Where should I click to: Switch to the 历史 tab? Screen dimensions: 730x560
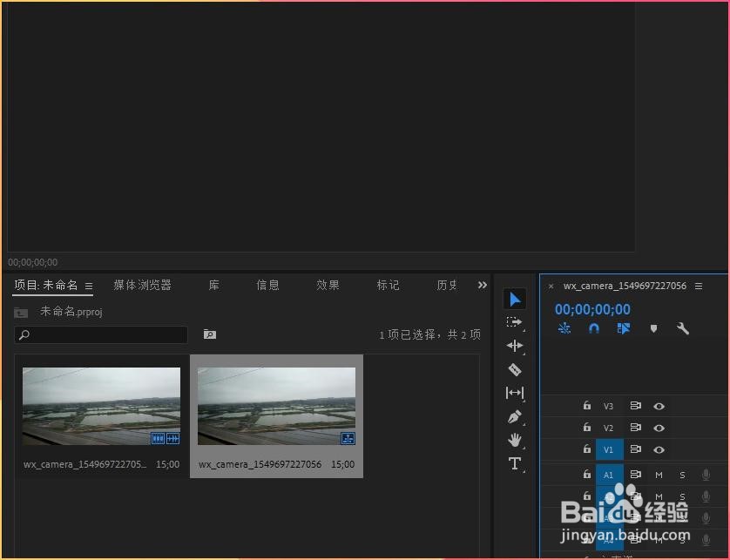447,285
